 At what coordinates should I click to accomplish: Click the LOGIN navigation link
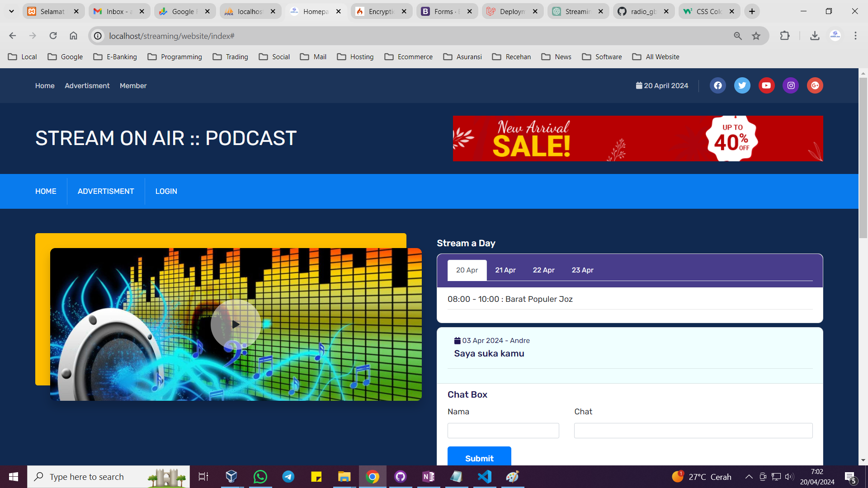pyautogui.click(x=166, y=191)
